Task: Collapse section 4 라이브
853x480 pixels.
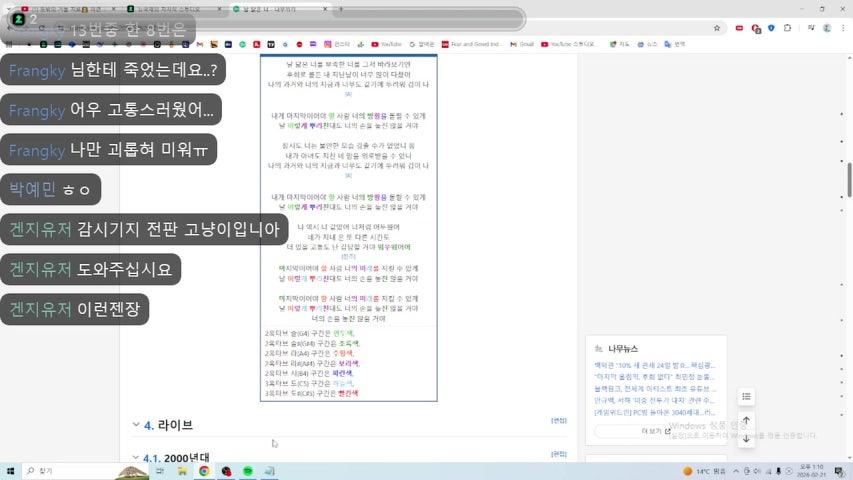Action: 136,424
